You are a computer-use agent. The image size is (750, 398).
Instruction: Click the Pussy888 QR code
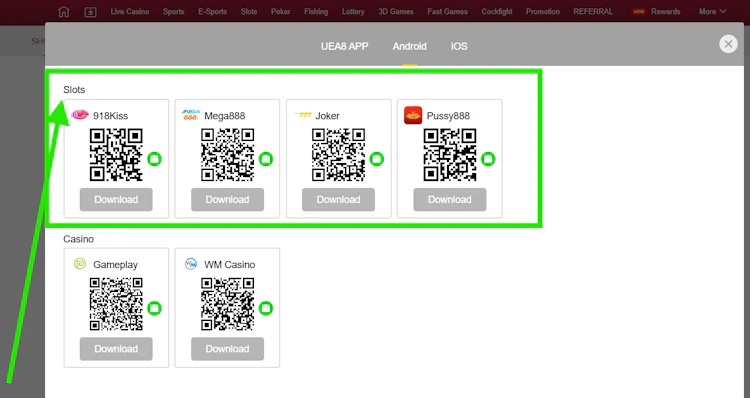pyautogui.click(x=450, y=155)
